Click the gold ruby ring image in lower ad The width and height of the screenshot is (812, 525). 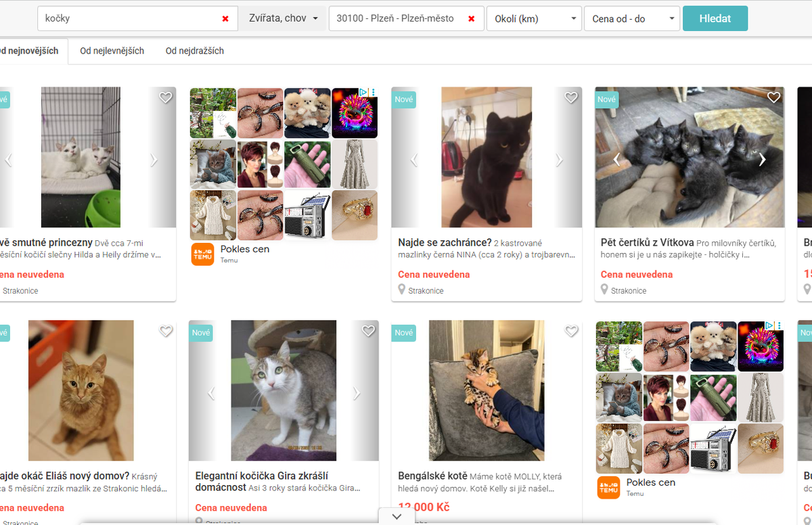(x=761, y=449)
